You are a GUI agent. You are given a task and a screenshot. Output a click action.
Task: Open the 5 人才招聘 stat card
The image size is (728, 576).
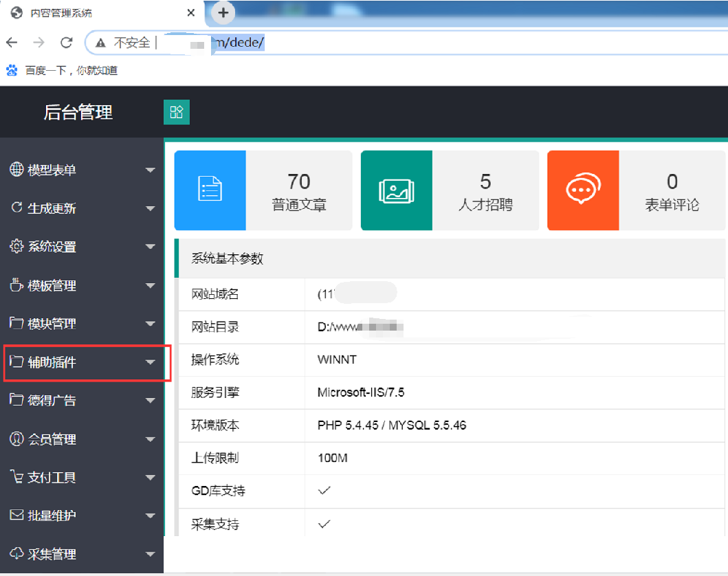click(x=450, y=190)
